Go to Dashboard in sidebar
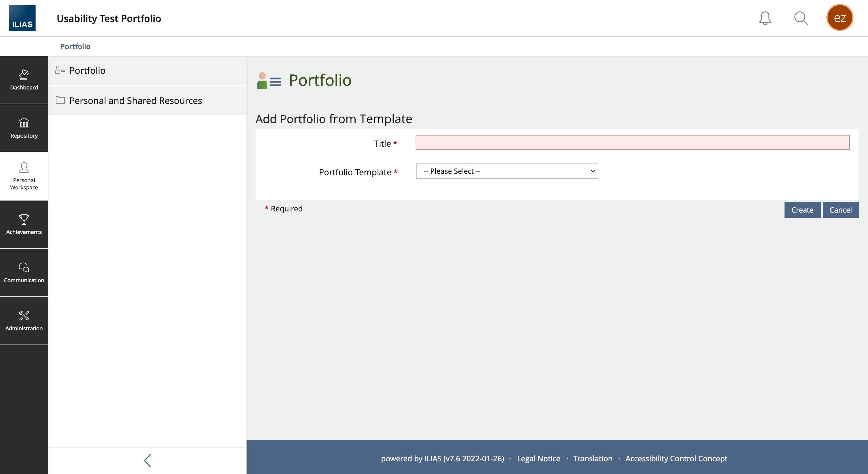The height and width of the screenshot is (474, 868). pos(24,80)
